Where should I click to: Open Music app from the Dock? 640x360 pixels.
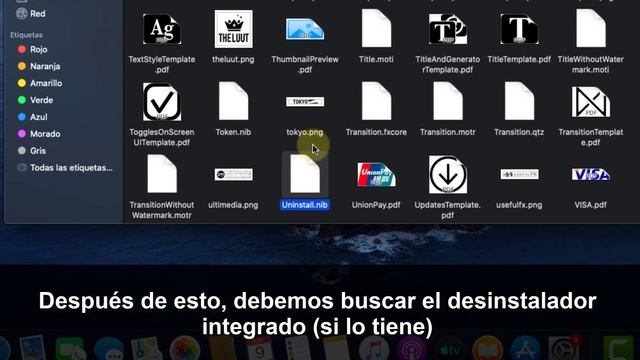373,349
